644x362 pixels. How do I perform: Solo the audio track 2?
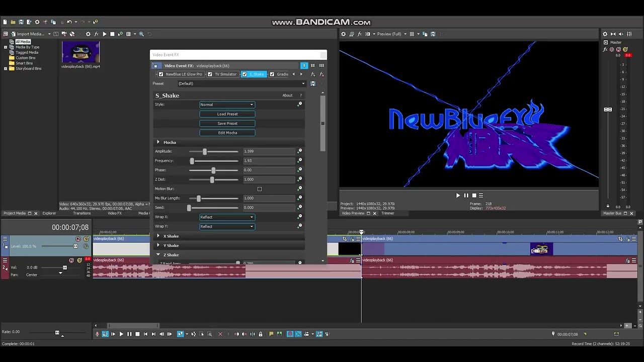[79, 260]
